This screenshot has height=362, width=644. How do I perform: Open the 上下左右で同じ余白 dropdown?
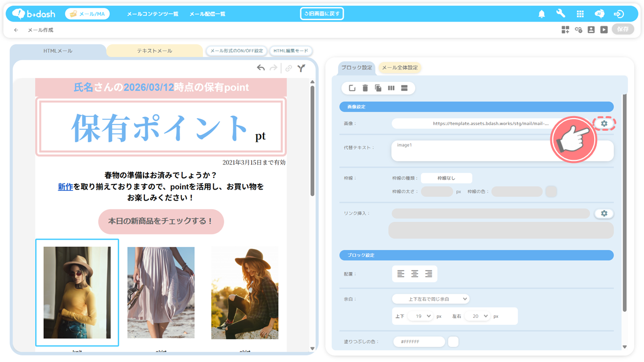coord(431,299)
